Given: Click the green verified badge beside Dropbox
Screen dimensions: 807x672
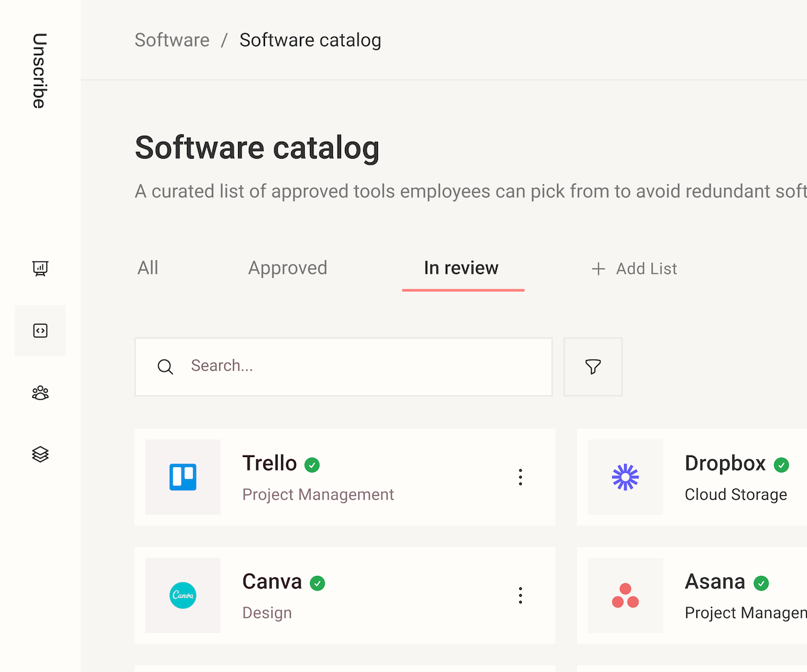Looking at the screenshot, I should tap(781, 465).
